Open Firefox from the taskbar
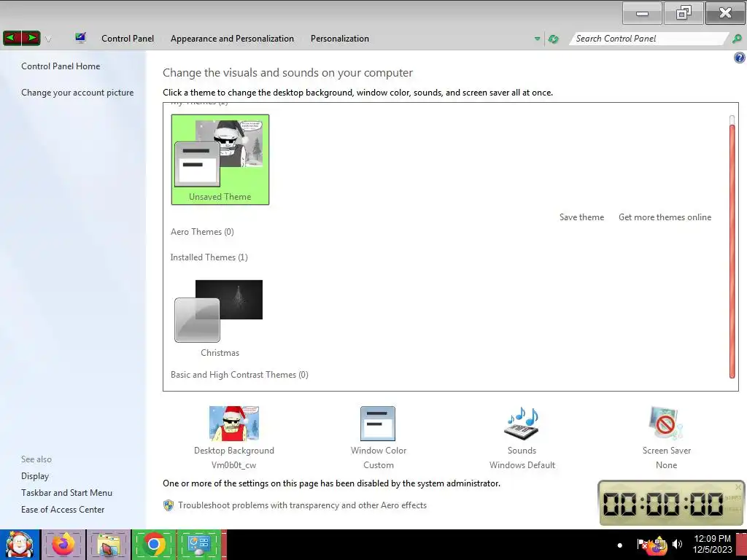The width and height of the screenshot is (747, 560). point(63,545)
